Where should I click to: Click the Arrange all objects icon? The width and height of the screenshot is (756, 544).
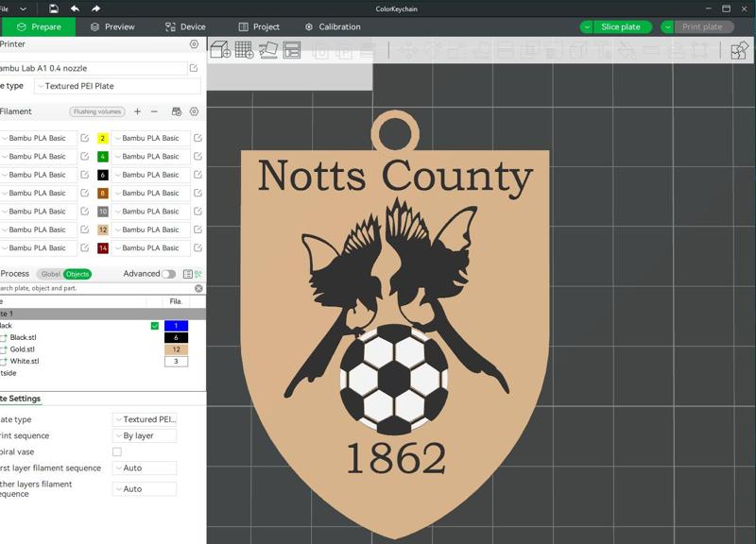(x=292, y=50)
